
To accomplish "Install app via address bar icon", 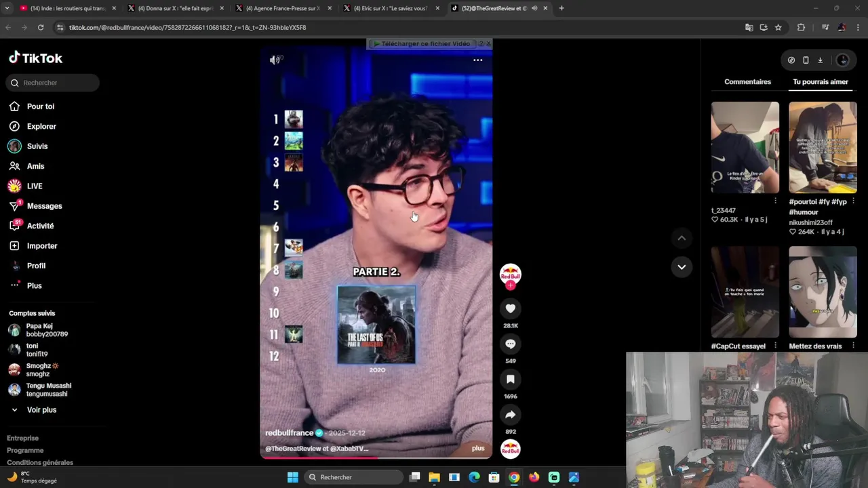I will (x=764, y=28).
